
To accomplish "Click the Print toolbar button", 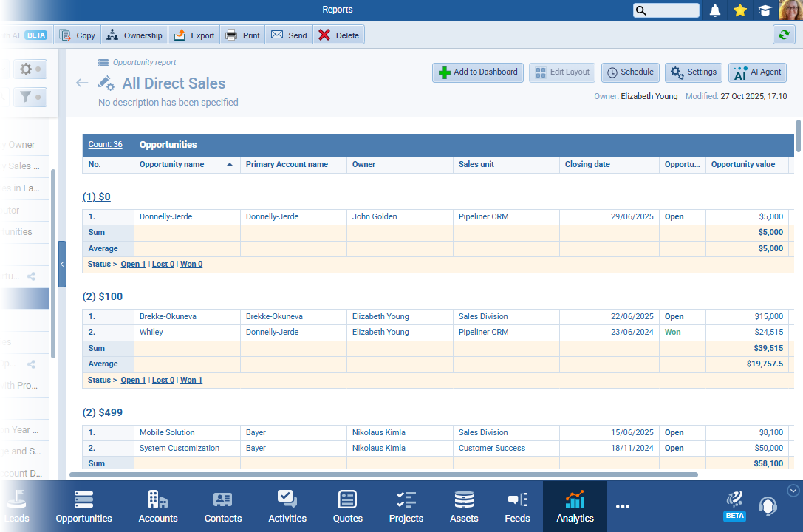I will pyautogui.click(x=242, y=35).
